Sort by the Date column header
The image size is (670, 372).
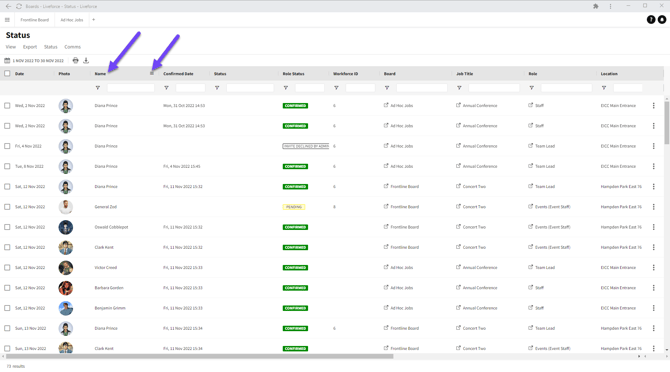click(x=20, y=74)
